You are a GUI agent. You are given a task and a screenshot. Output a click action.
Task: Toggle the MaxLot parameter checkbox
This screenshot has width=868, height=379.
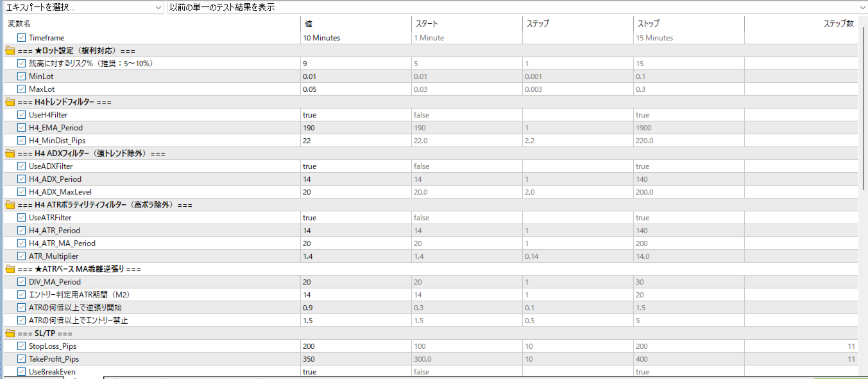pyautogui.click(x=22, y=89)
